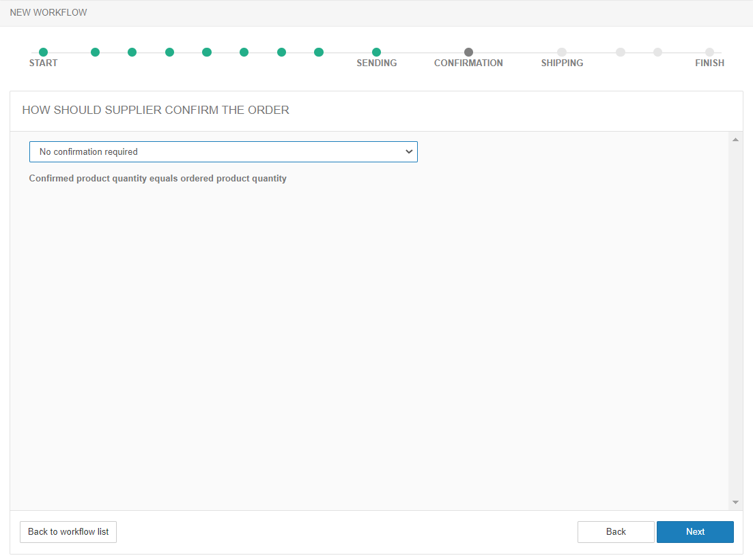Jump to the SHIPPING step dot
The height and width of the screenshot is (560, 753).
(x=562, y=53)
